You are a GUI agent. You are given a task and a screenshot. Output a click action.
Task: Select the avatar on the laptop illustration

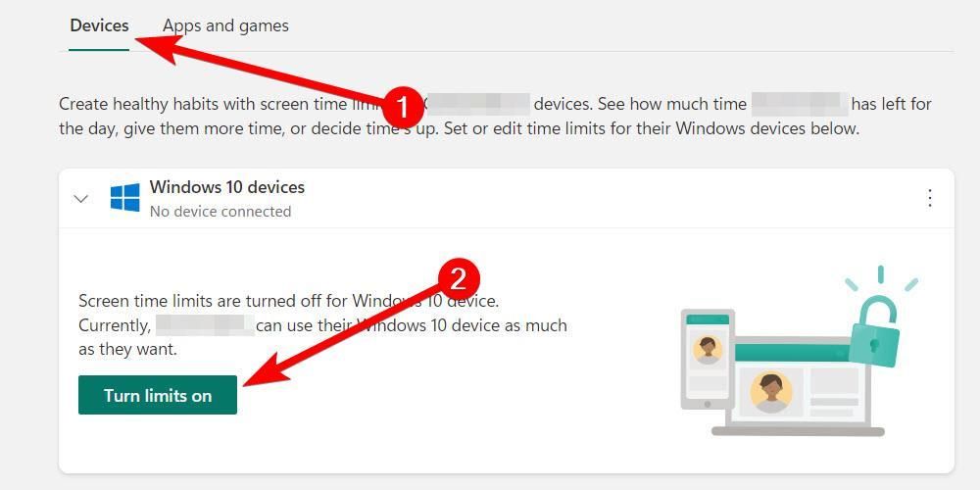[771, 392]
